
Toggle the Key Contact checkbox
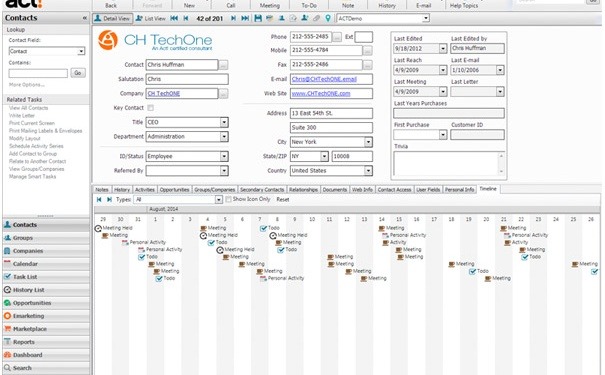(x=150, y=108)
